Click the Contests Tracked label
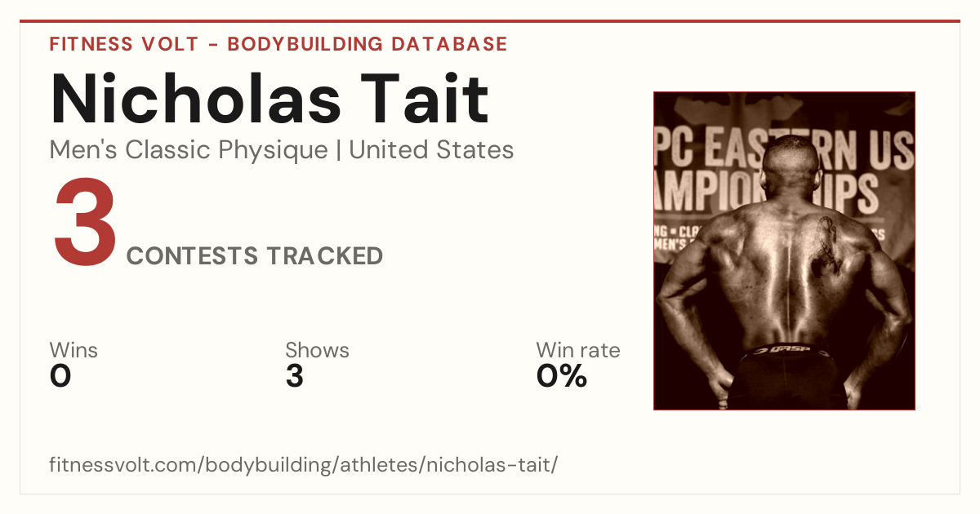This screenshot has height=514, width=980. (x=255, y=256)
